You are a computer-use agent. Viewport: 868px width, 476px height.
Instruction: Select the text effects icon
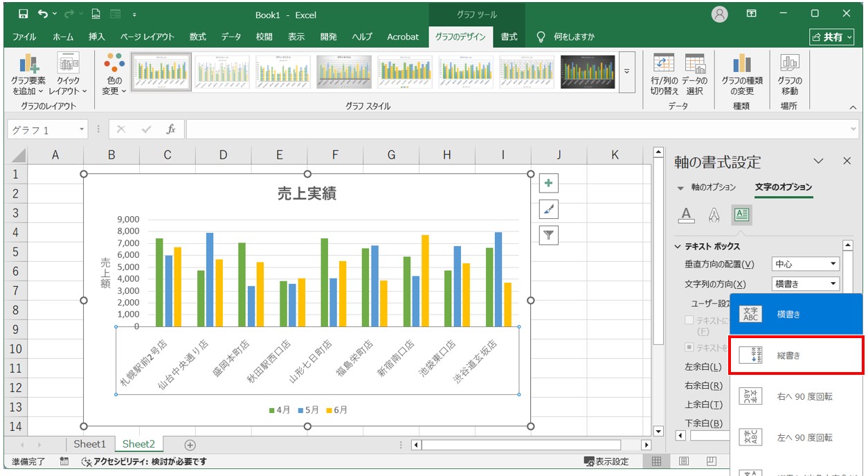coord(714,215)
